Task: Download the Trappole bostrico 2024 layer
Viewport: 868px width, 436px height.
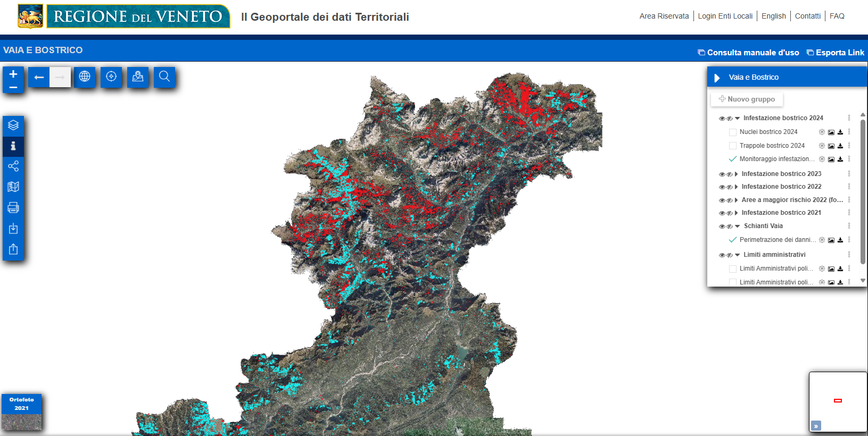Action: tap(840, 146)
